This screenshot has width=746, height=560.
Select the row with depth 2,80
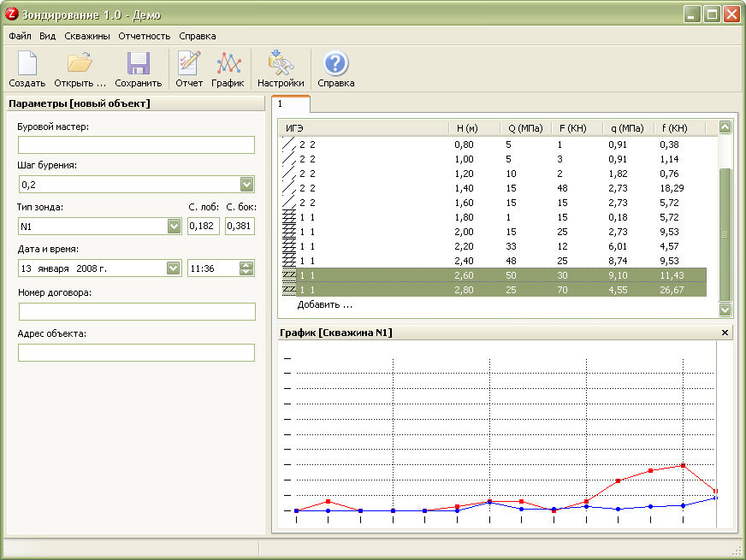pyautogui.click(x=494, y=290)
